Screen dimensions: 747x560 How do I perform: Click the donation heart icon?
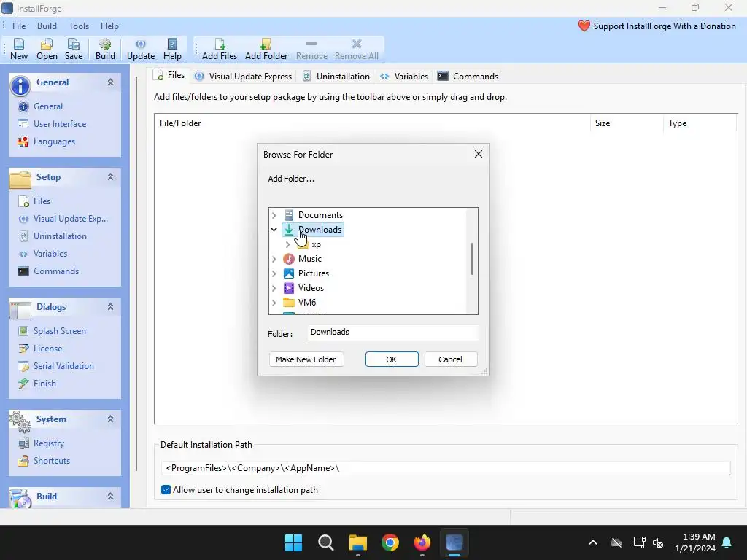(x=584, y=26)
